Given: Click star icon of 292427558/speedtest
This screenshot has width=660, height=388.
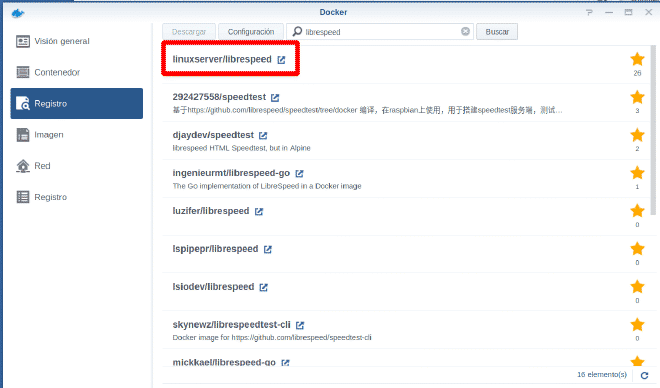Looking at the screenshot, I should (x=637, y=97).
